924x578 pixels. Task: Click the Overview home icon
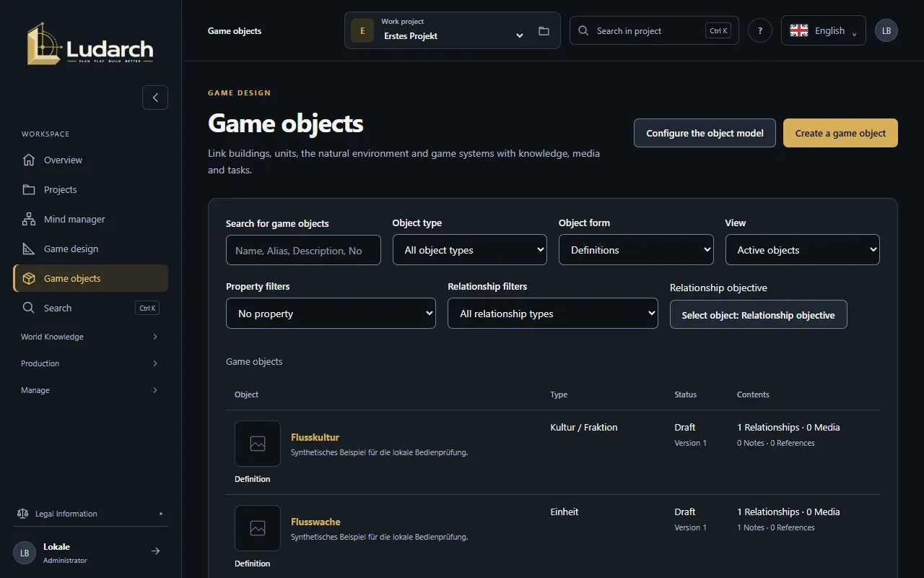click(x=29, y=160)
